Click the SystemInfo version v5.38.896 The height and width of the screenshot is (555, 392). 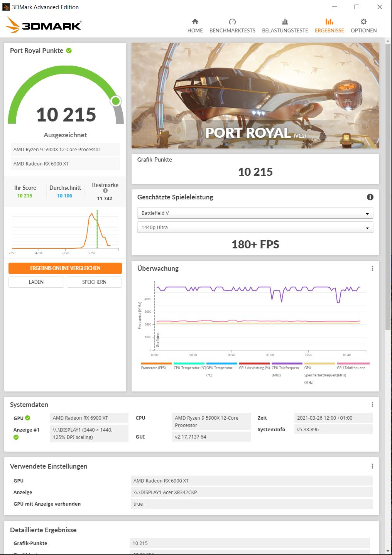pos(333,429)
